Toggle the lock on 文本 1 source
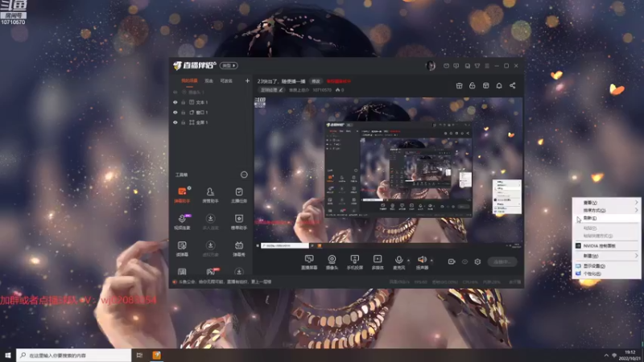The height and width of the screenshot is (362, 644). click(x=184, y=102)
